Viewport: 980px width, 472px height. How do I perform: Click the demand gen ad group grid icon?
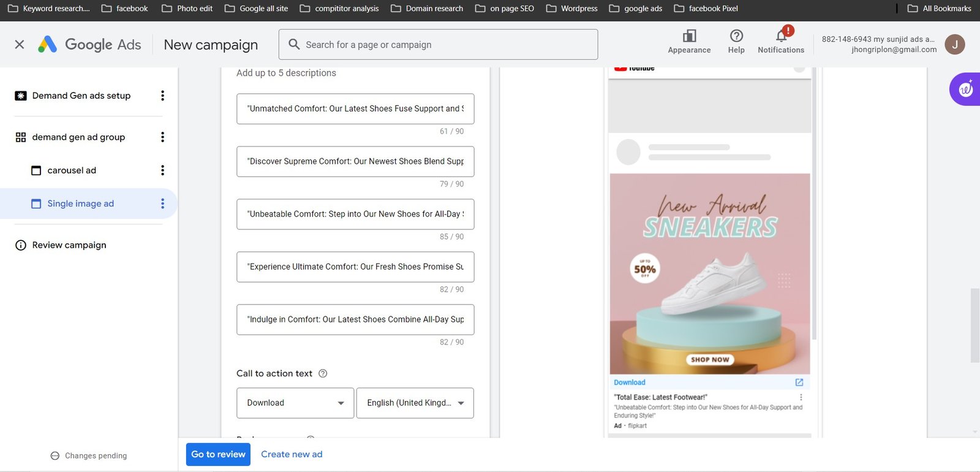click(x=21, y=137)
